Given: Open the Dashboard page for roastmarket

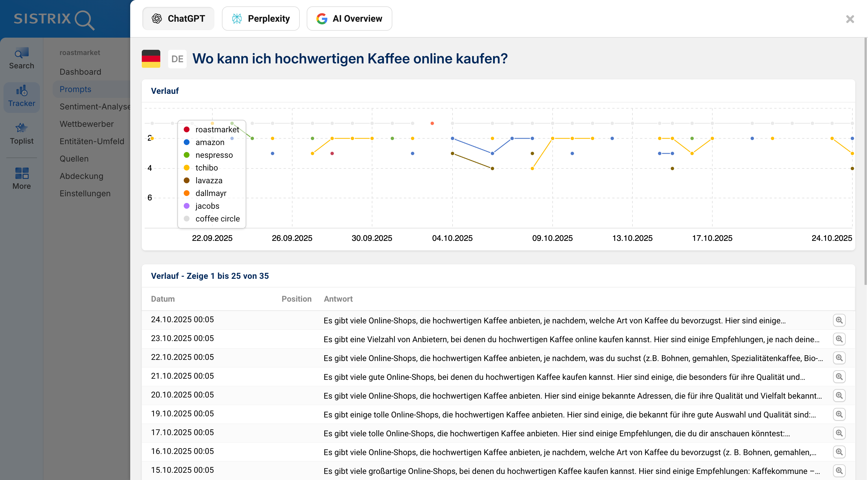Looking at the screenshot, I should pyautogui.click(x=80, y=72).
